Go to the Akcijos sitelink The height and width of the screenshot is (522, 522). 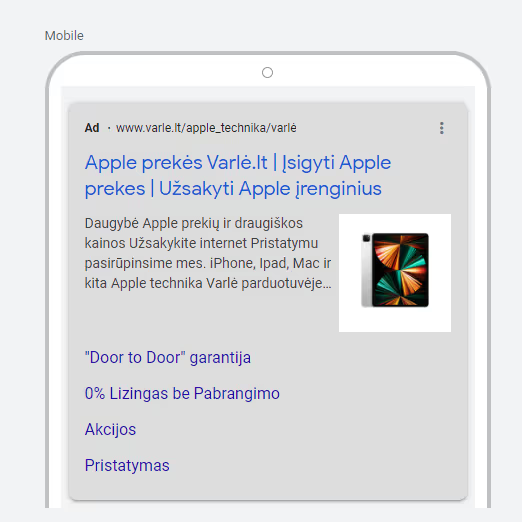110,429
